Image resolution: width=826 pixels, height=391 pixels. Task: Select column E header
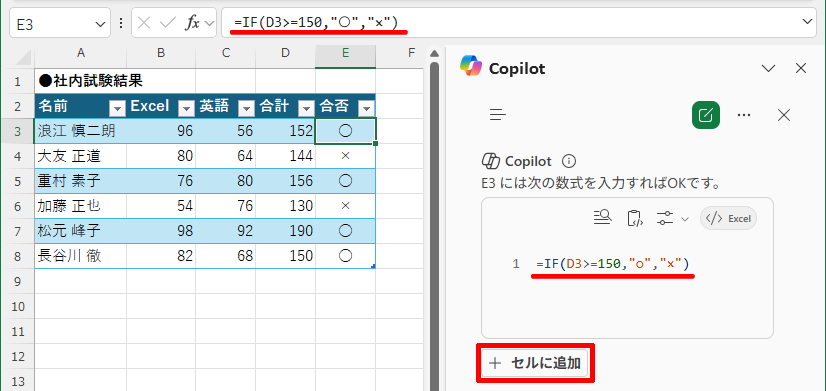coord(346,53)
